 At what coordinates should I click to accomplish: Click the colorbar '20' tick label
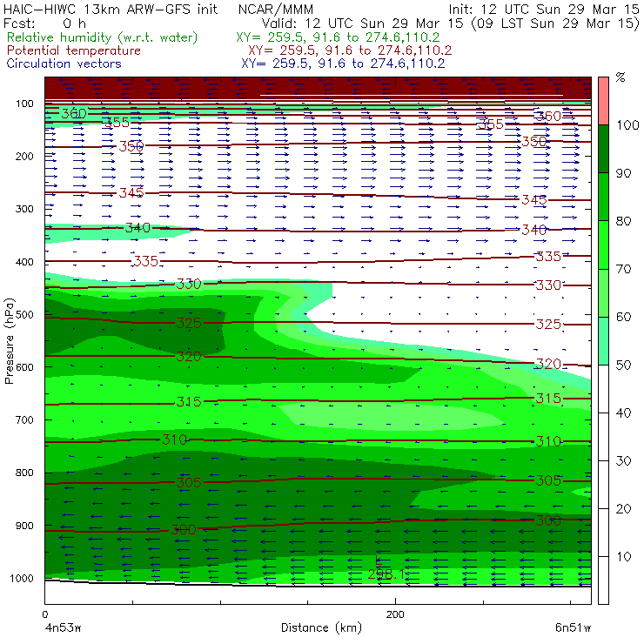(623, 509)
